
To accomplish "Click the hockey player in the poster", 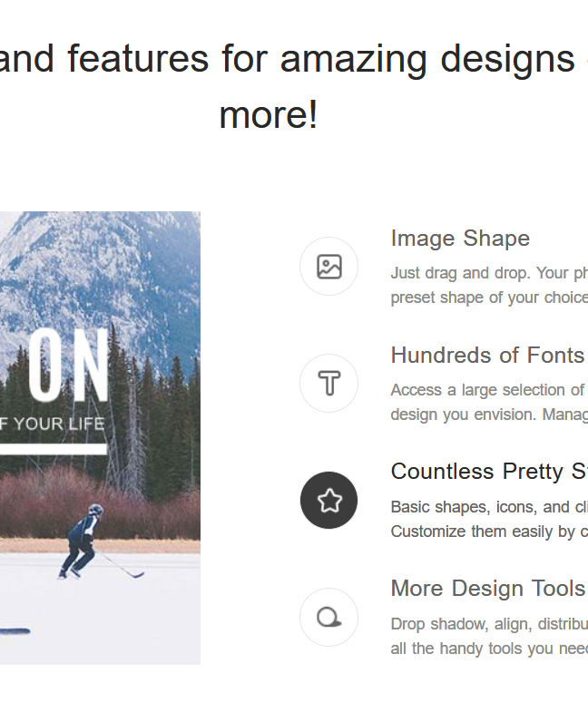I will point(83,541).
